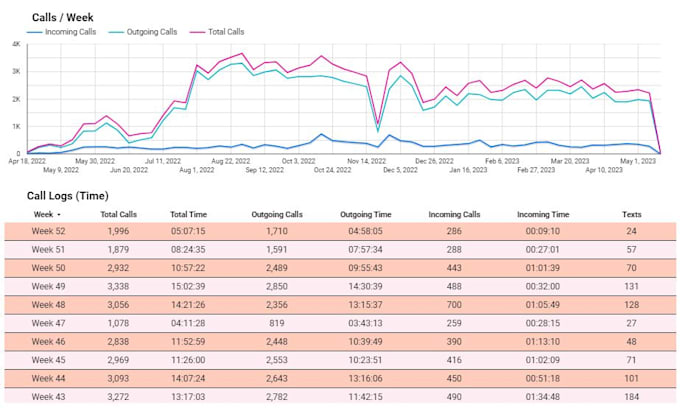This screenshot has height=414, width=680.
Task: Select the Week 52 row label
Action: pos(48,231)
